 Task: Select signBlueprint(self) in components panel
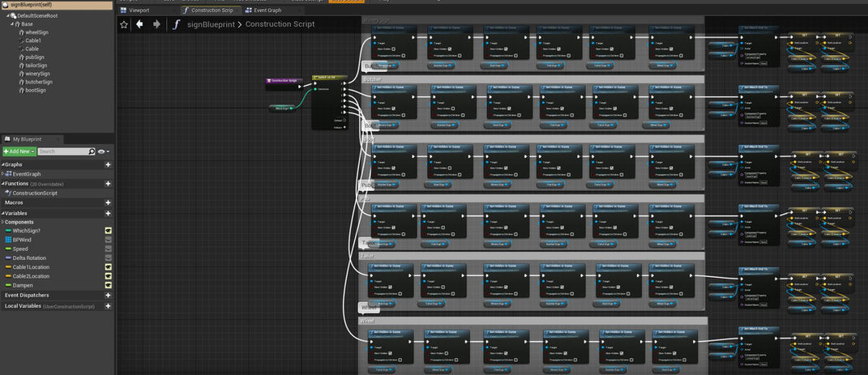[x=58, y=4]
